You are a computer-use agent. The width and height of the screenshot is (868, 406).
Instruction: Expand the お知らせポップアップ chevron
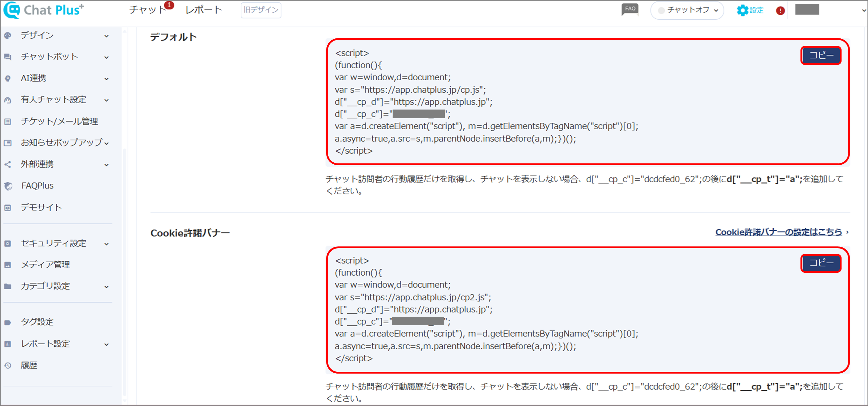106,144
